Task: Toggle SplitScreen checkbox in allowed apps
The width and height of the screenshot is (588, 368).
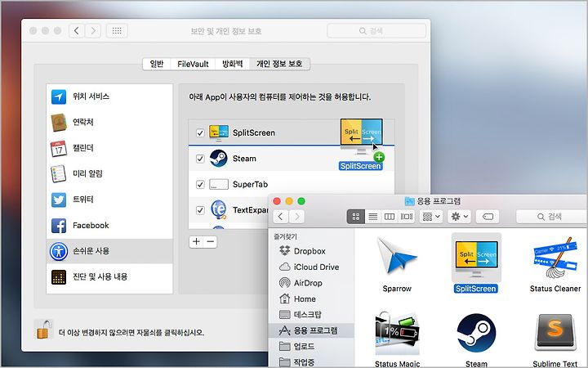Action: click(200, 133)
